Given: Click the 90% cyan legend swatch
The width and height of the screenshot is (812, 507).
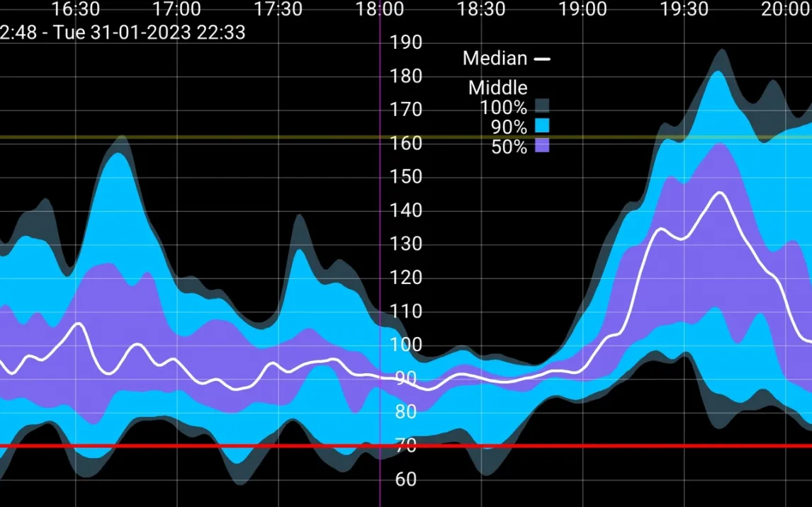Looking at the screenshot, I should tap(542, 127).
